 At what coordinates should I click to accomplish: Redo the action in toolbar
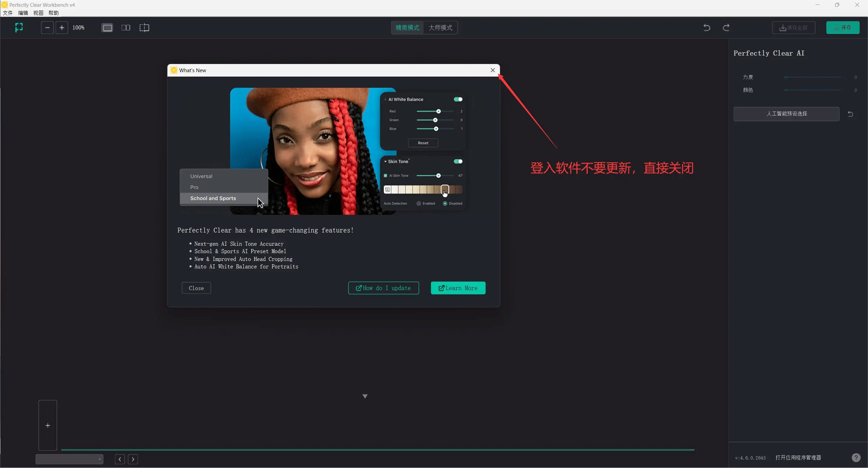tap(726, 27)
